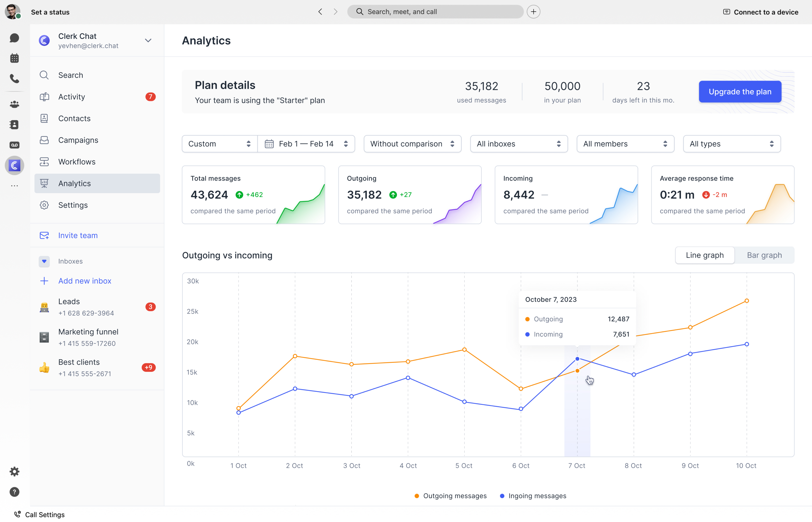This screenshot has height=522, width=812.
Task: Click the plus icon beside search bar
Action: [533, 12]
